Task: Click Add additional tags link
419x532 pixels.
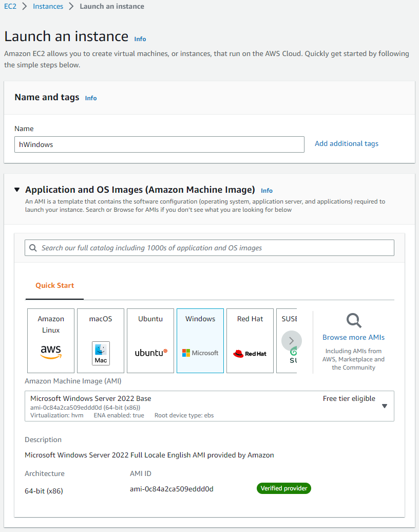Action: 347,143
